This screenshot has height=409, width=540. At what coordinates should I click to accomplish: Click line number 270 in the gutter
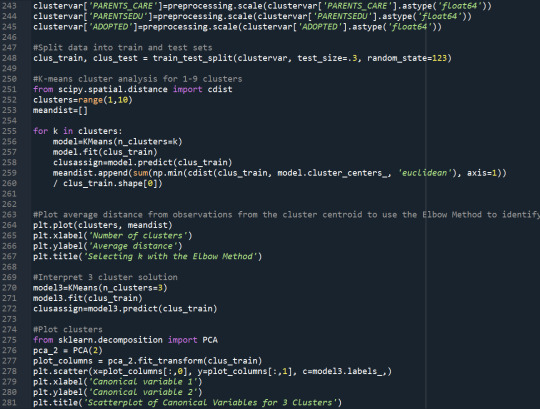9,288
